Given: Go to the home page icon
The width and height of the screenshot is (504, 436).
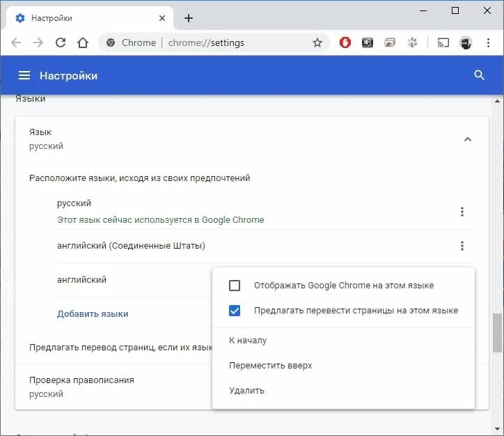Looking at the screenshot, I should point(83,42).
